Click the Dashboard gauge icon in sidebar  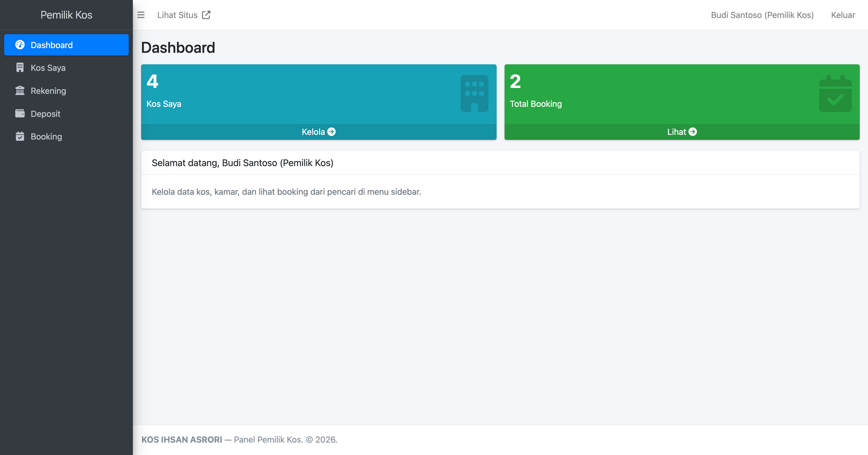[x=20, y=45]
